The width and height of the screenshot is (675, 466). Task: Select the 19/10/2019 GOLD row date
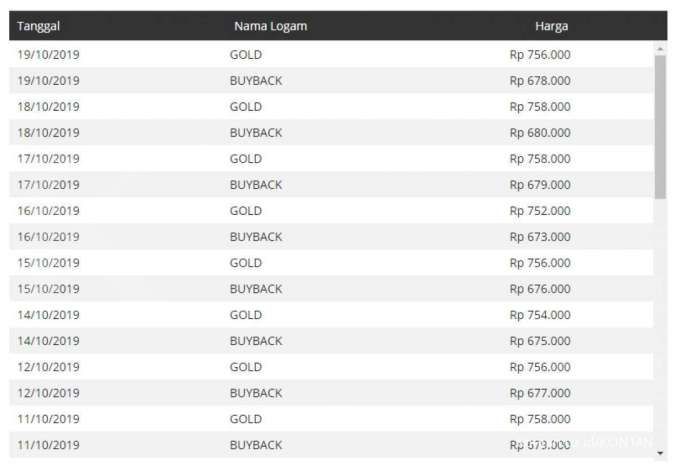[48, 55]
